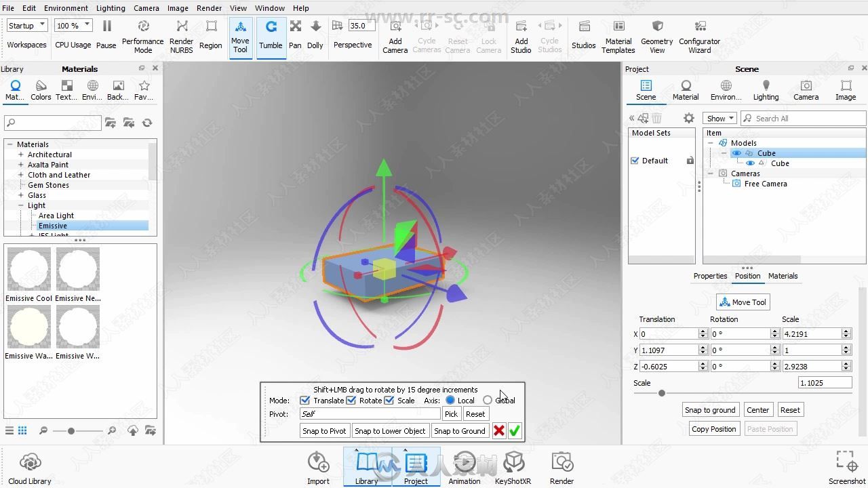The height and width of the screenshot is (488, 868).
Task: Click the Center button
Action: 757,410
